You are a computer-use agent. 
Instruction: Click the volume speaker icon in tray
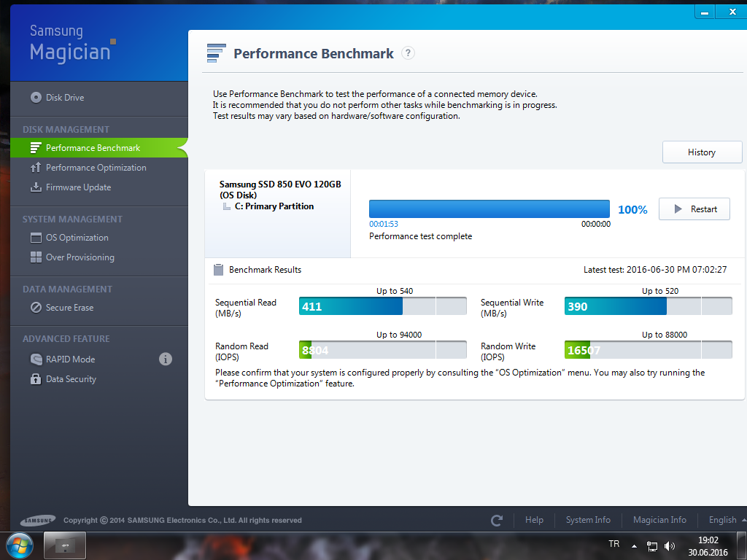(670, 546)
